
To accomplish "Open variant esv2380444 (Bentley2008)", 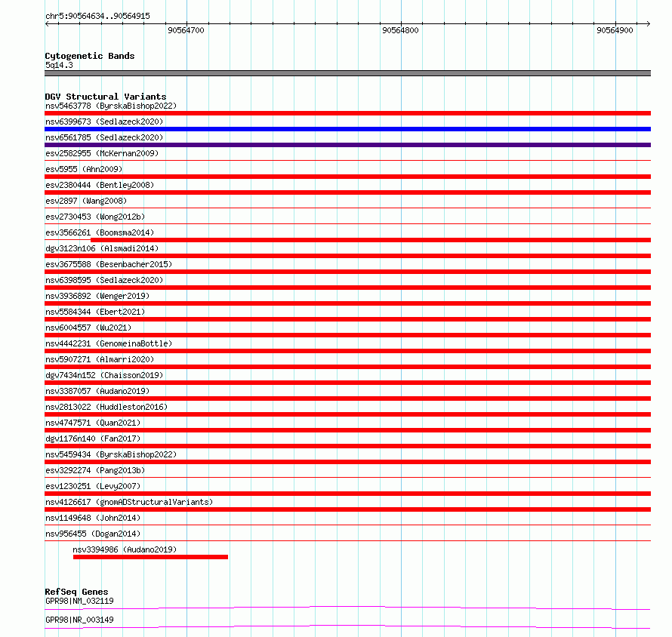I will tap(100, 185).
